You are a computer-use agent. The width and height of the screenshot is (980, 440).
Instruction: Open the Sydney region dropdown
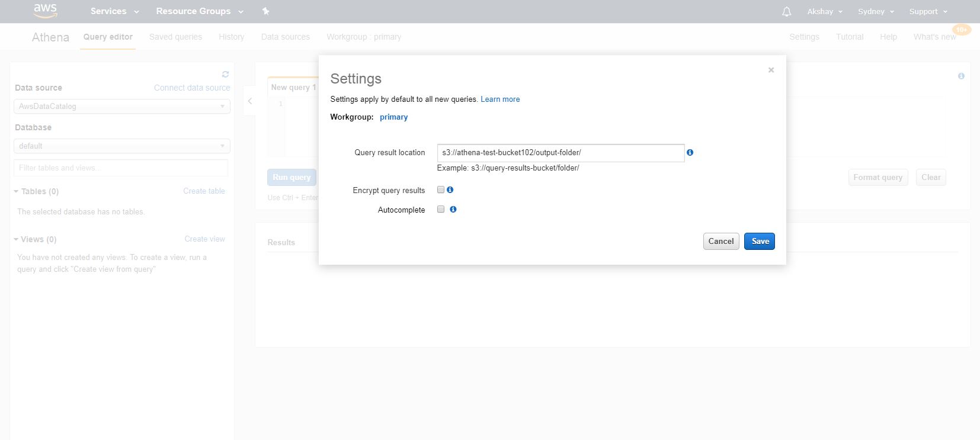876,11
